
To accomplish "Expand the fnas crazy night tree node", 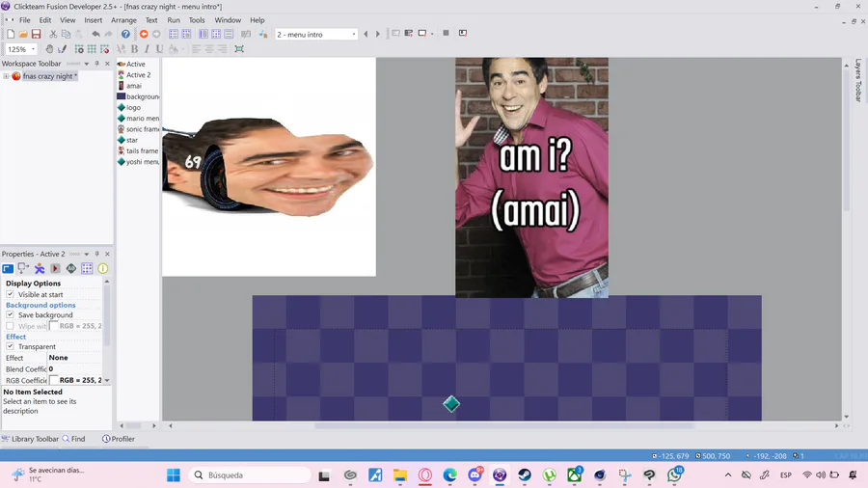I will 6,76.
